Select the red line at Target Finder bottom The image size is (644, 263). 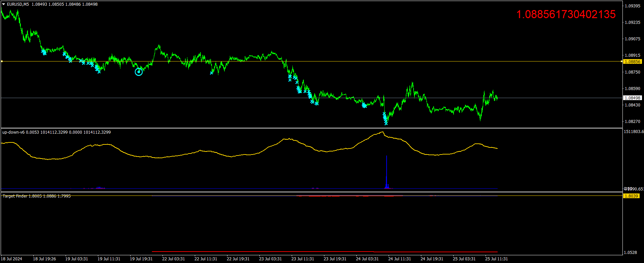click(x=325, y=252)
